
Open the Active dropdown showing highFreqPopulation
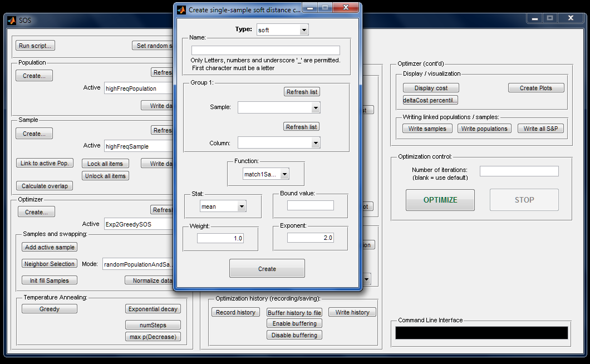(x=139, y=88)
